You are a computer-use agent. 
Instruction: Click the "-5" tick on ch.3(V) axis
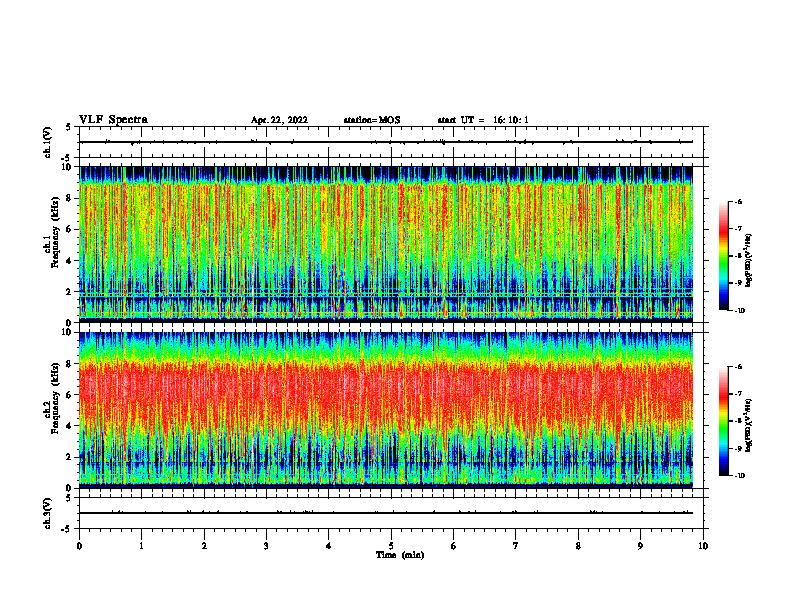(x=67, y=529)
